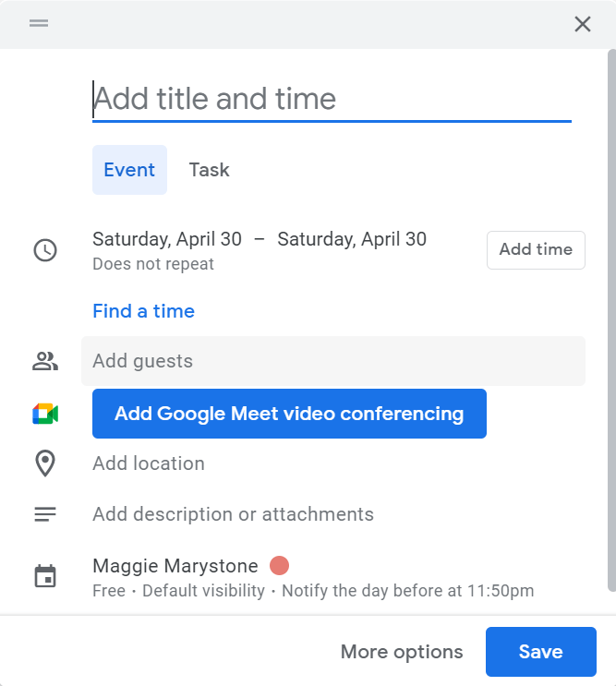The image size is (616, 686).
Task: Add Google Meet video conferencing
Action: (289, 414)
